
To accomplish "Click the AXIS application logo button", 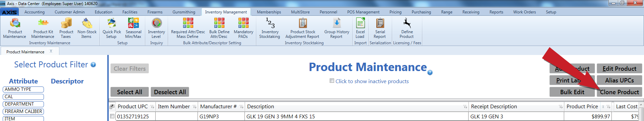I will tap(9, 12).
